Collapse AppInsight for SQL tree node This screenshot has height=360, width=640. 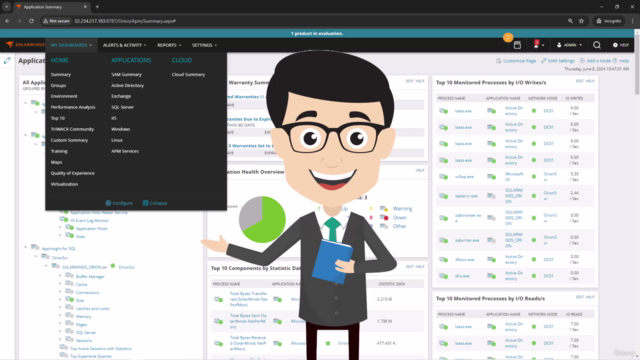click(25, 247)
